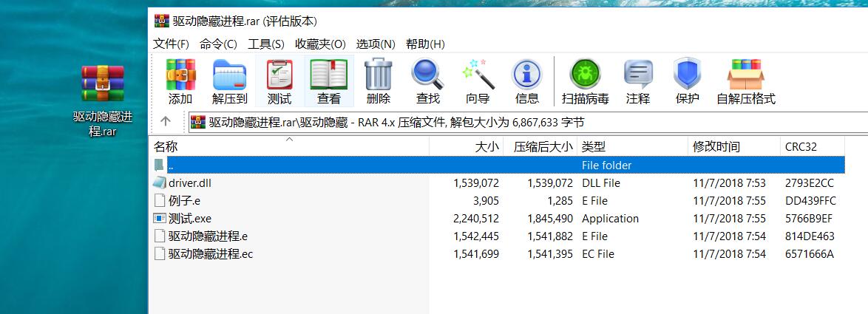868x314 pixels.
Task: Click the 注释 (Comment) icon
Action: 638,75
